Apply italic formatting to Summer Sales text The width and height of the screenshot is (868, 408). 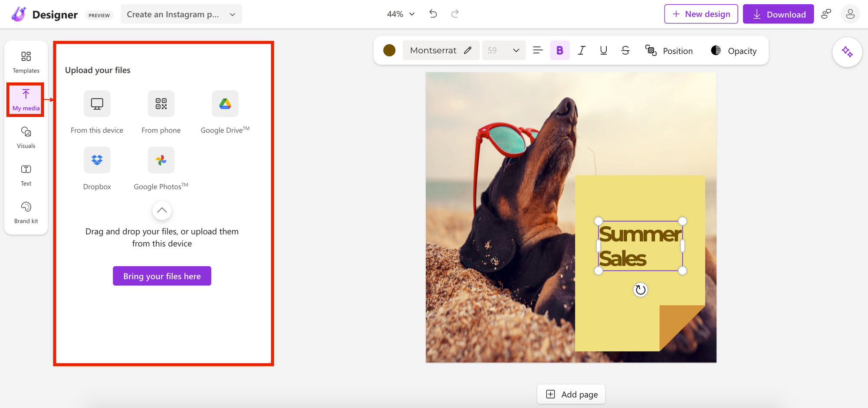[x=582, y=50]
